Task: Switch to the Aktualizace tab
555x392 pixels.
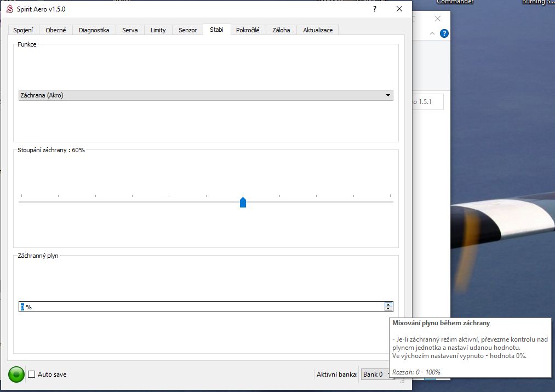Action: (x=318, y=30)
